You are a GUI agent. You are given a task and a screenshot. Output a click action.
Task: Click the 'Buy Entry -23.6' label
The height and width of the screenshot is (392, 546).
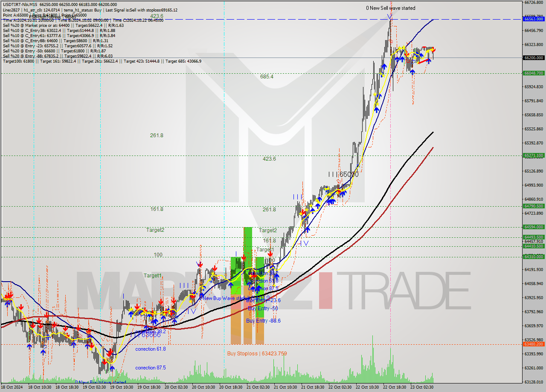[263, 300]
